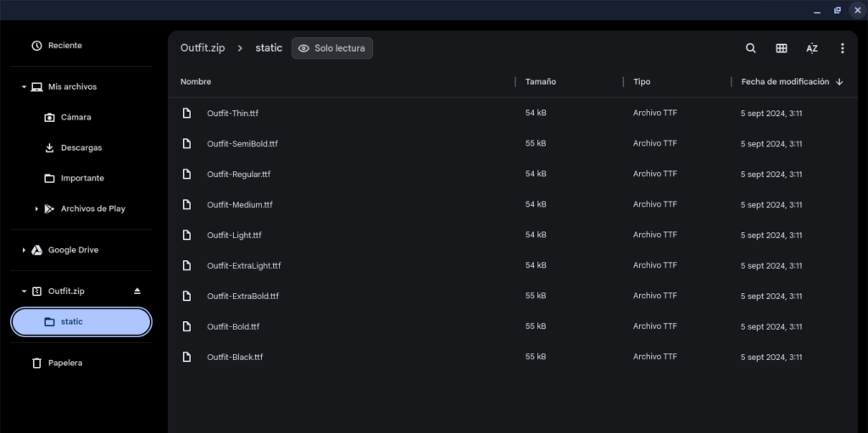
Task: Expand Archivos de Play tree
Action: 36,208
